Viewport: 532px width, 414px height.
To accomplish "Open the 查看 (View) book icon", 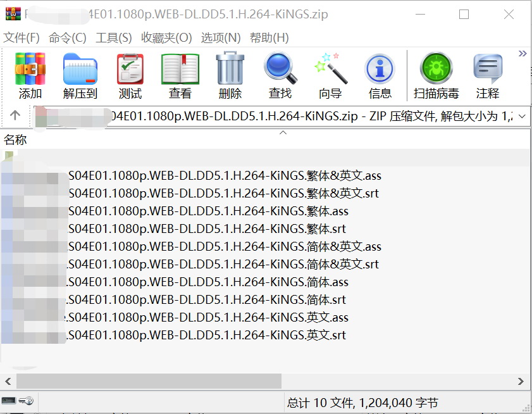I will point(180,69).
